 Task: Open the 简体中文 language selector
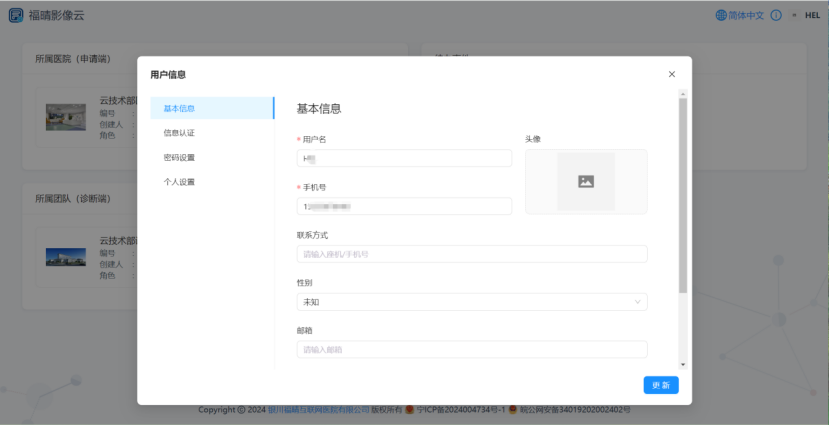[x=746, y=15]
